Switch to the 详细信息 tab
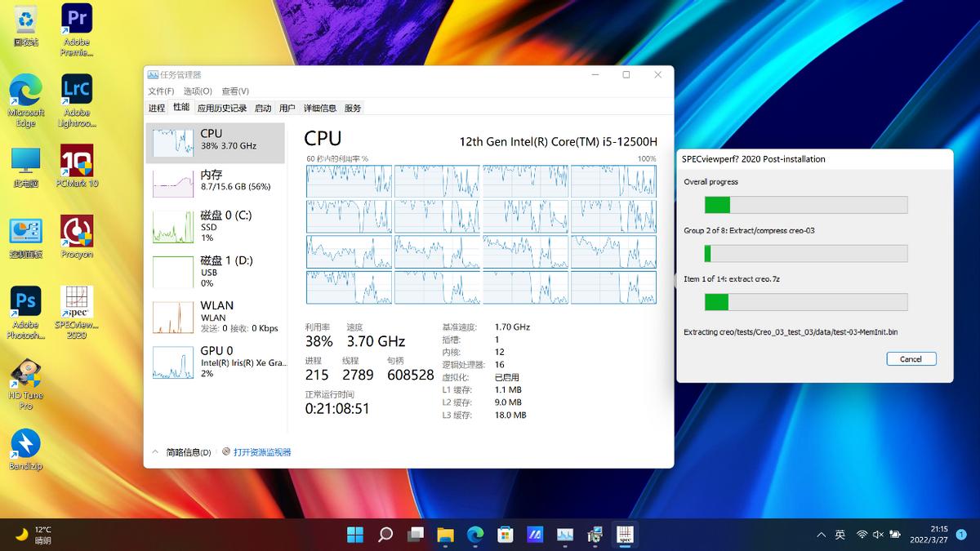Image resolution: width=980 pixels, height=551 pixels. click(319, 108)
